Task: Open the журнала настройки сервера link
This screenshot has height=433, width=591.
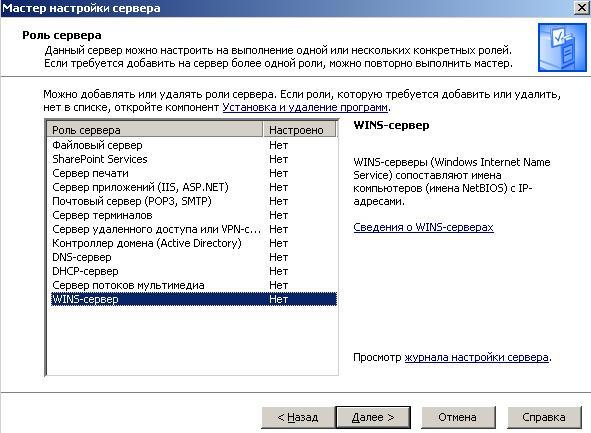Action: tap(476, 357)
